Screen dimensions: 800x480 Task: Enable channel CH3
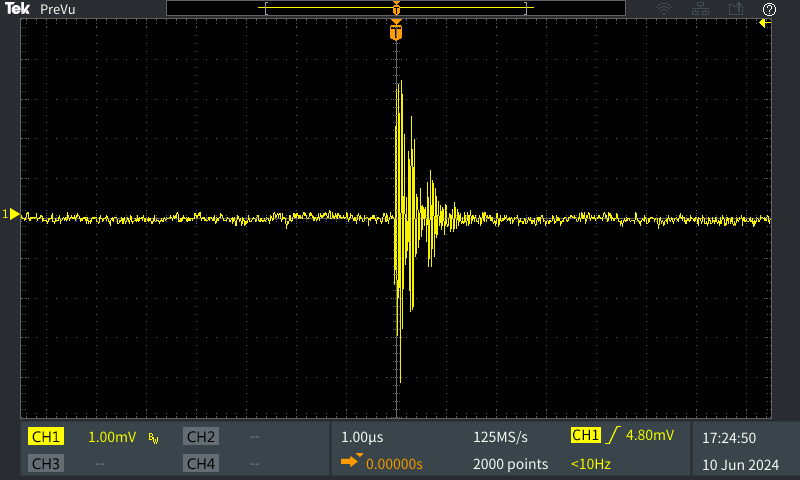click(46, 464)
